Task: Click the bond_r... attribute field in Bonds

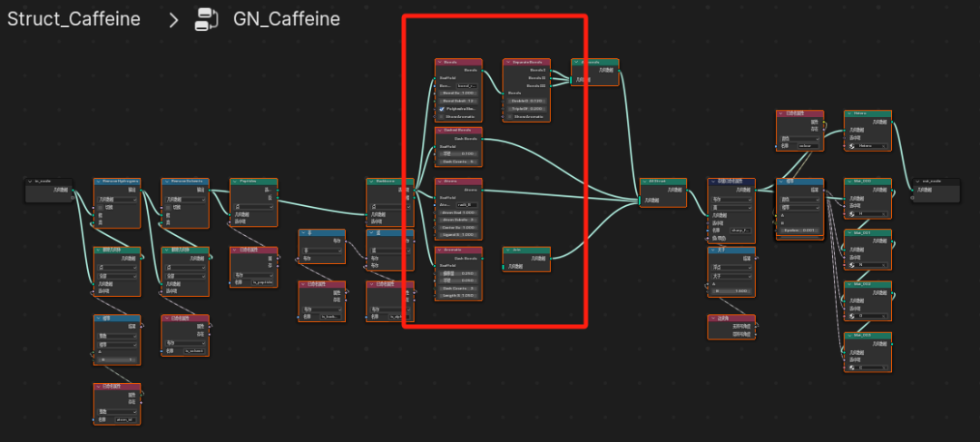Action: [x=467, y=85]
